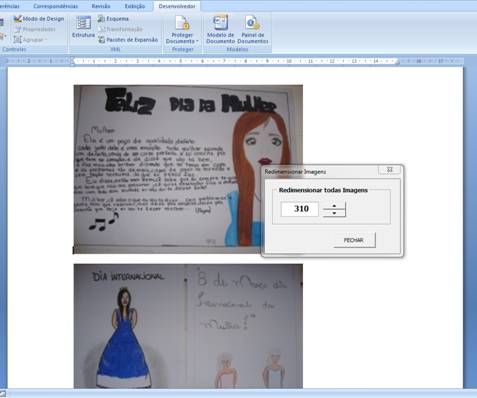Viewport: 477px width, 398px height.
Task: Open the Estrutura XML pane
Action: point(83,27)
